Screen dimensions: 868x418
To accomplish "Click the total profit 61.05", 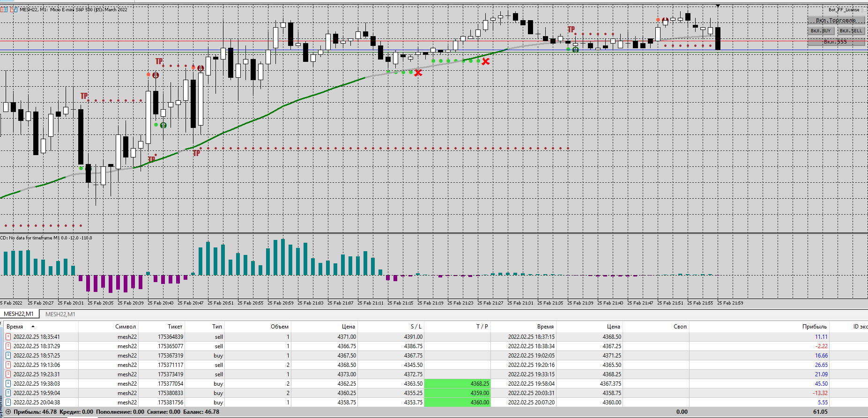I will (x=820, y=412).
